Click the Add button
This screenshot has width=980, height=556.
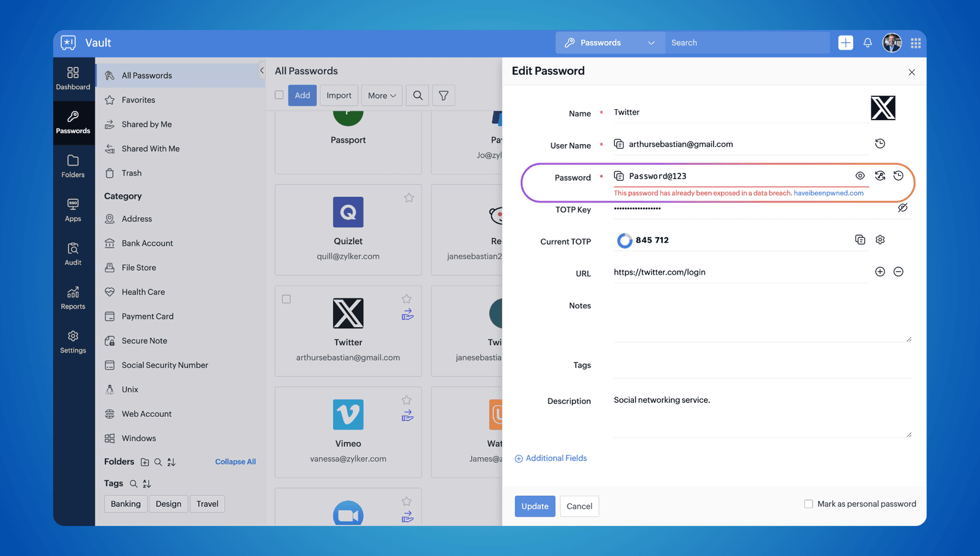(302, 96)
